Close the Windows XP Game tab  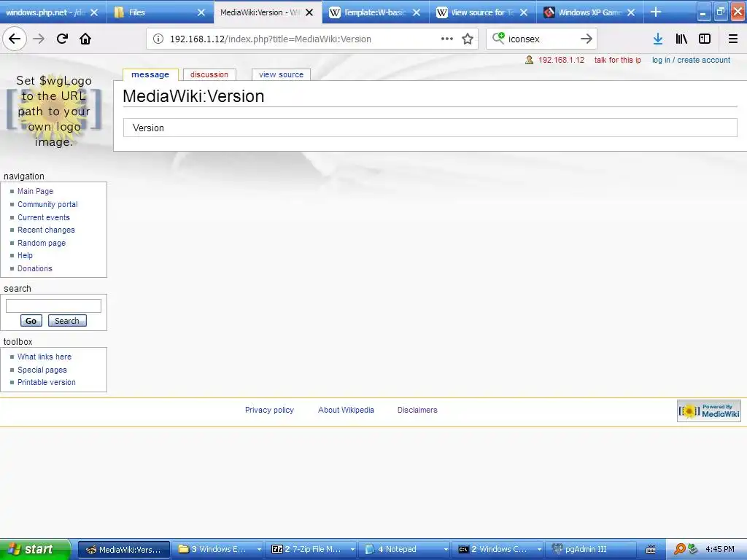tap(631, 12)
